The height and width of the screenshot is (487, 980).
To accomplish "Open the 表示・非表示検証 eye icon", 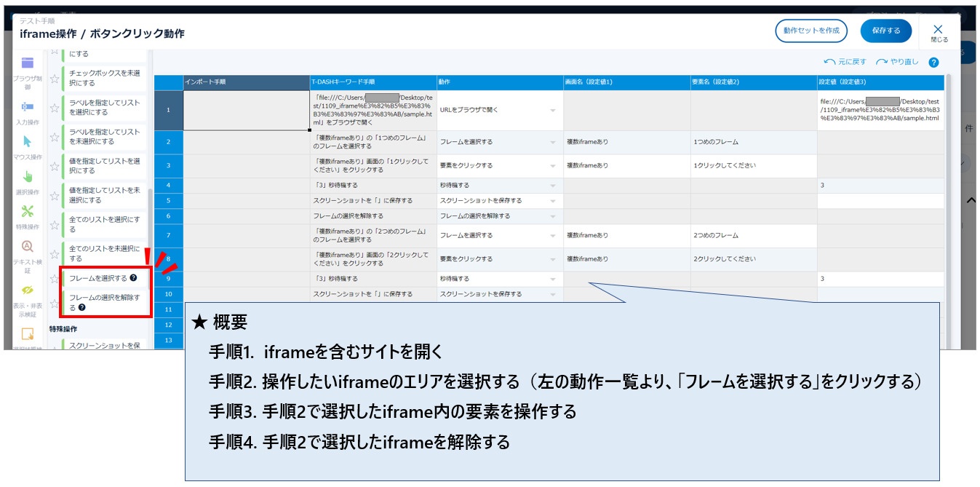I will (27, 290).
